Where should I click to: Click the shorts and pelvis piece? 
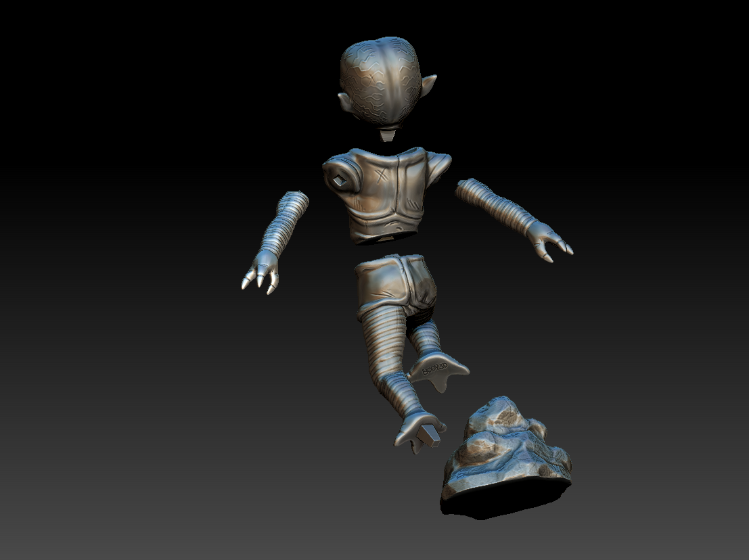click(x=396, y=287)
